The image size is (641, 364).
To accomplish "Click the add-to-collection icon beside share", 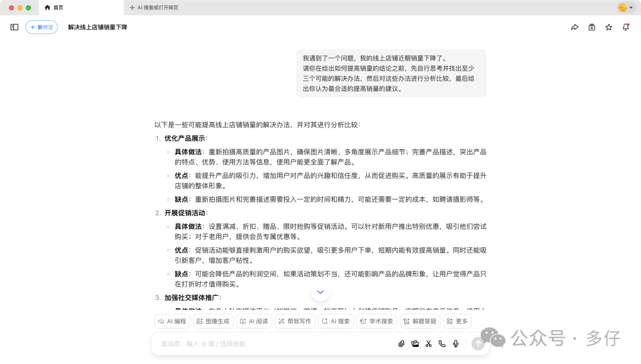I will tap(592, 27).
